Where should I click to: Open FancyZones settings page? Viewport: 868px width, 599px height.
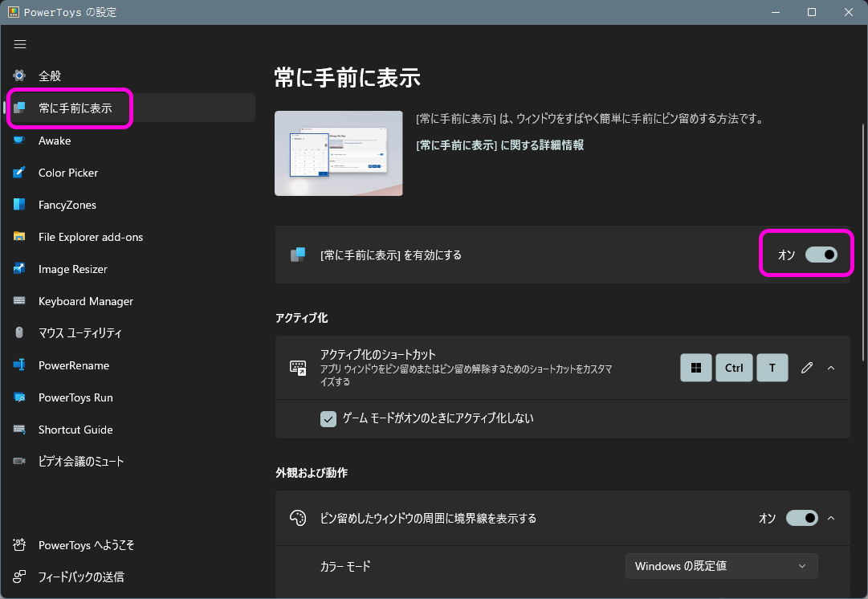point(131,205)
